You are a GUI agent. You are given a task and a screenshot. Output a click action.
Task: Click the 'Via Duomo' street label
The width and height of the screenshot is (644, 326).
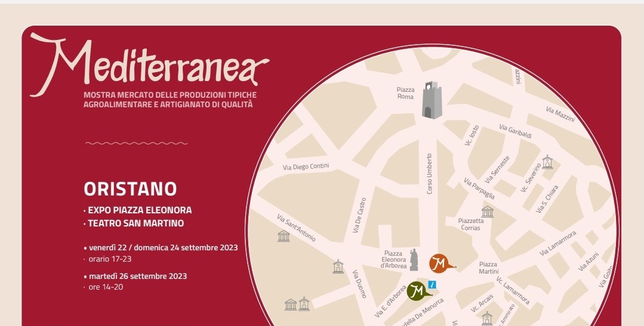[359, 284]
